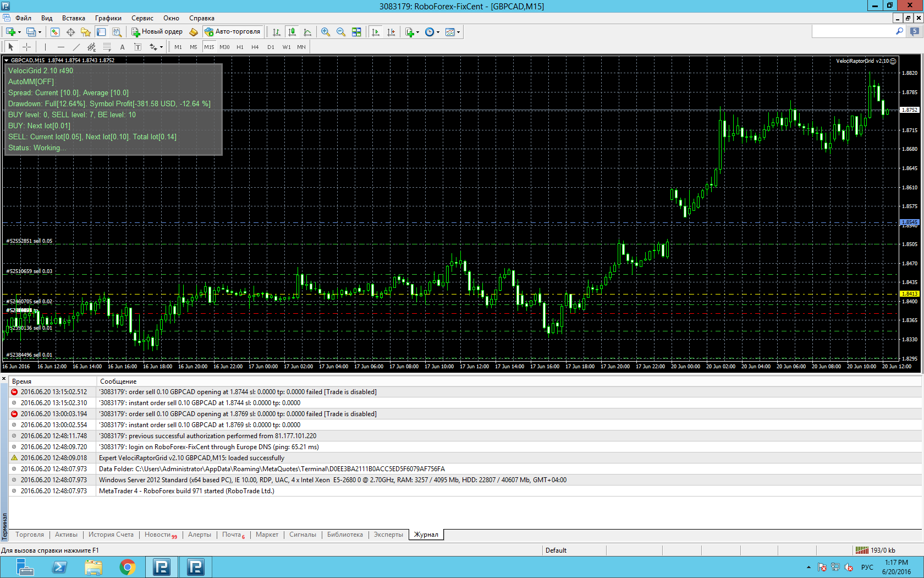Switch to the Торговля tab
This screenshot has height=578, width=924.
tap(30, 535)
